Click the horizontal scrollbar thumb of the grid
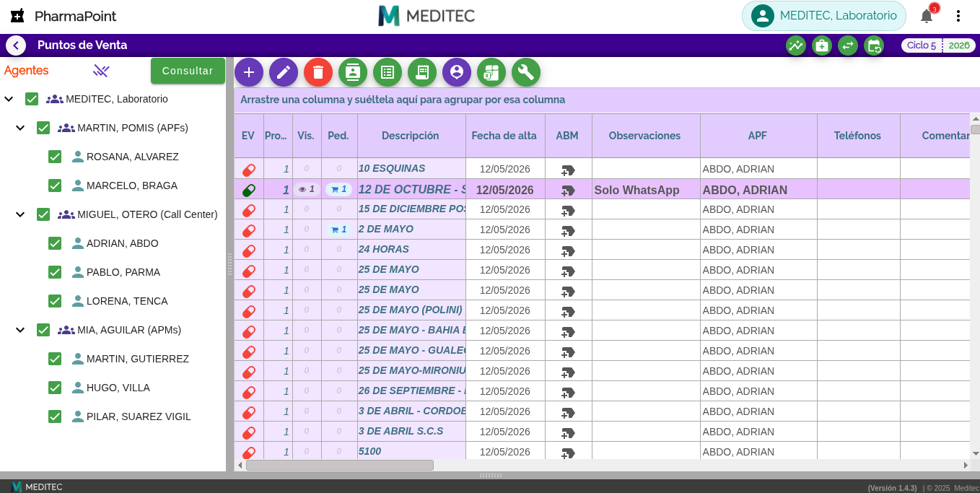 pyautogui.click(x=340, y=466)
